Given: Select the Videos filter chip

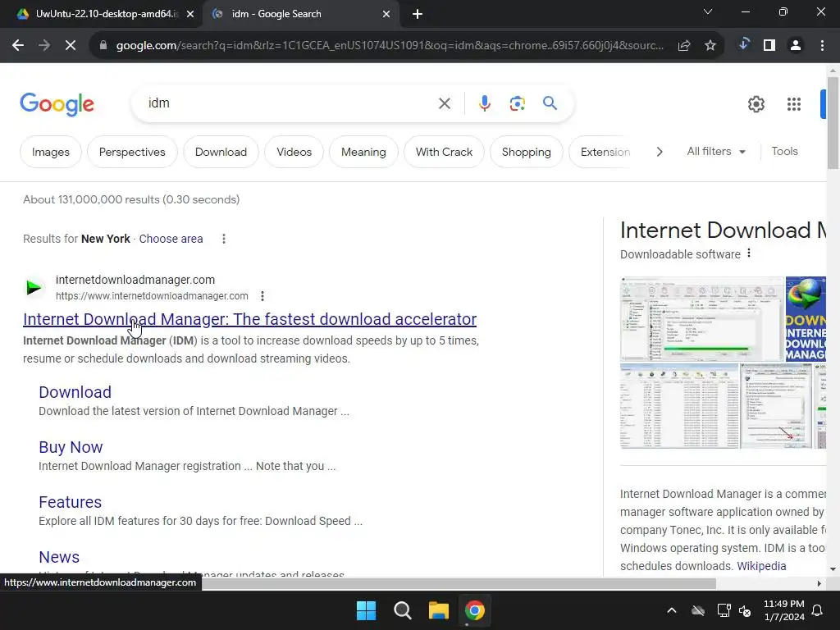Looking at the screenshot, I should point(294,152).
